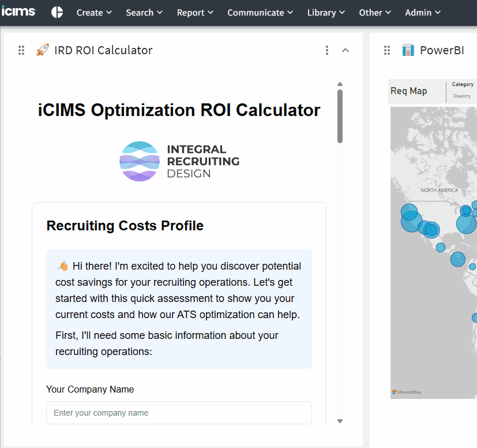Screen dimensions: 477x448
Task: Click the PowerBI chart icon
Action: pos(408,50)
